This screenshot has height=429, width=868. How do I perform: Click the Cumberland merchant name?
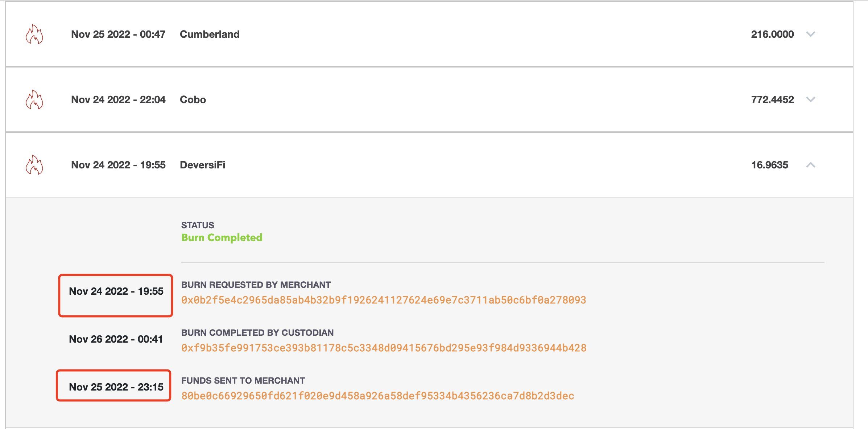[x=210, y=34]
